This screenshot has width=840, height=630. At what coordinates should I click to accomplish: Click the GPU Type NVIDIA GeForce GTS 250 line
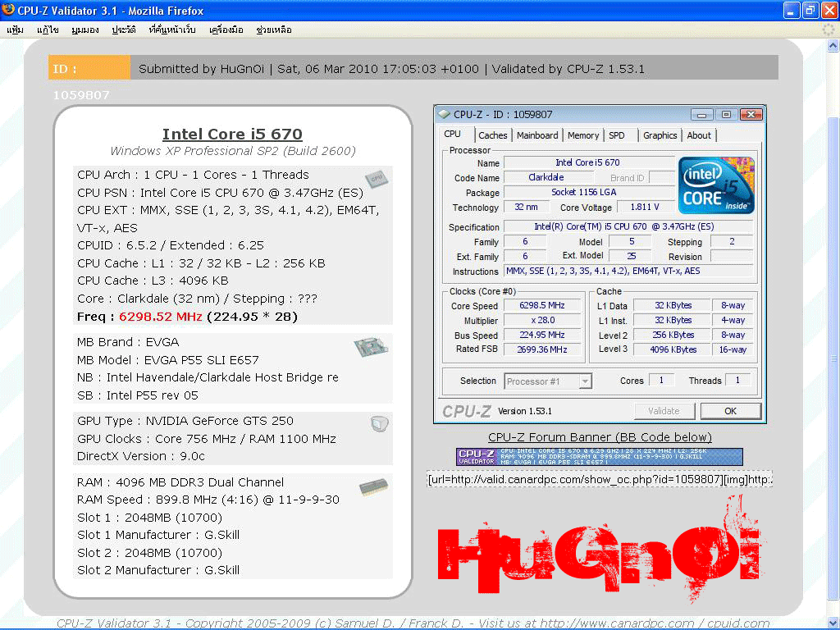(185, 421)
